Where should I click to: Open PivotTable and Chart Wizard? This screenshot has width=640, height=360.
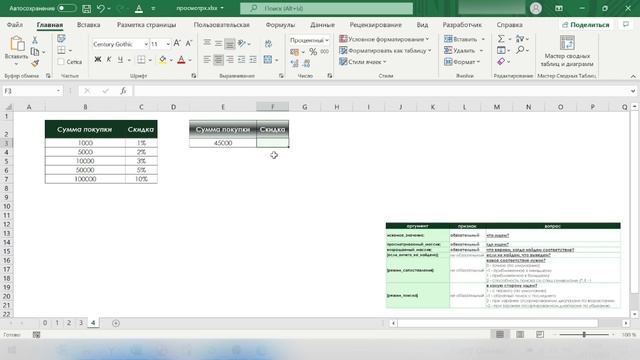pyautogui.click(x=567, y=51)
